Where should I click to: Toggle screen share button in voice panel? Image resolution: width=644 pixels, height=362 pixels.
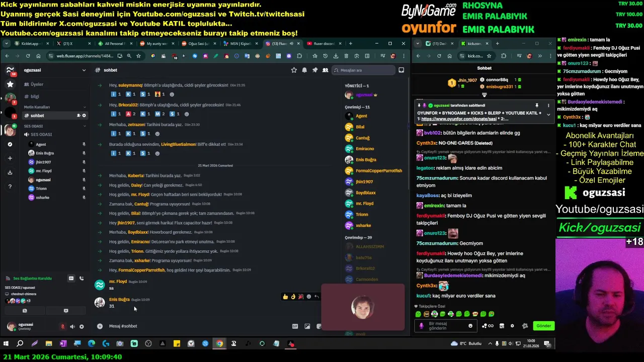pyautogui.click(x=66, y=311)
